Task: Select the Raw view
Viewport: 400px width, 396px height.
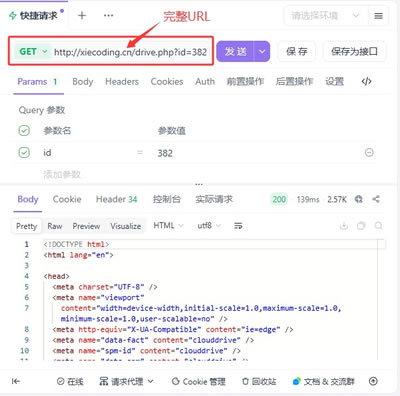Action: [x=55, y=226]
